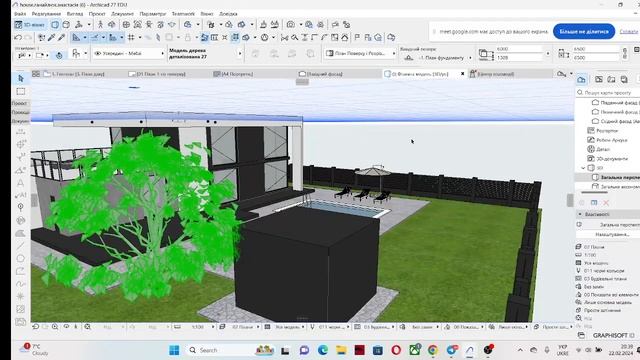Open the floor plan and section dropdown
640x360 pixels.
(x=361, y=53)
